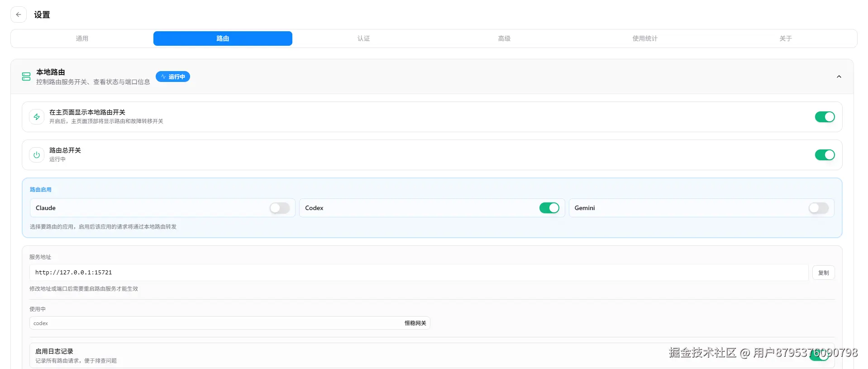Disable routing for Codex
The image size is (868, 369).
(549, 208)
